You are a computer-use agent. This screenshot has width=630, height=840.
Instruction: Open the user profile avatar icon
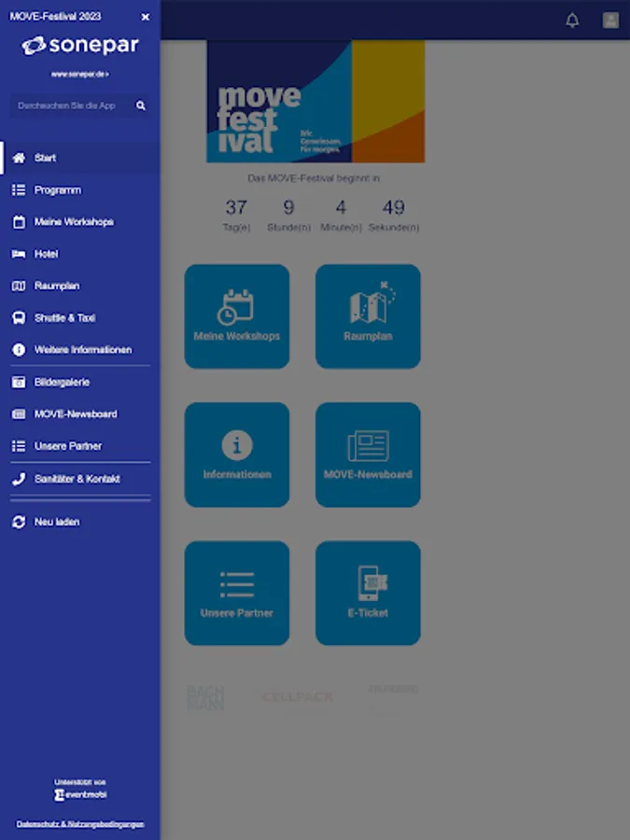point(610,21)
